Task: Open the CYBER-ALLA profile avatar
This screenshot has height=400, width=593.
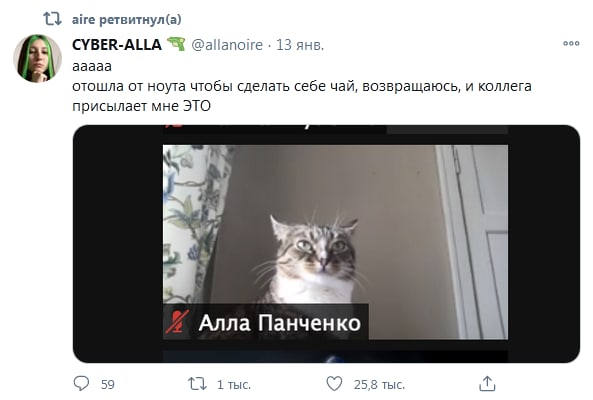Action: pos(37,58)
